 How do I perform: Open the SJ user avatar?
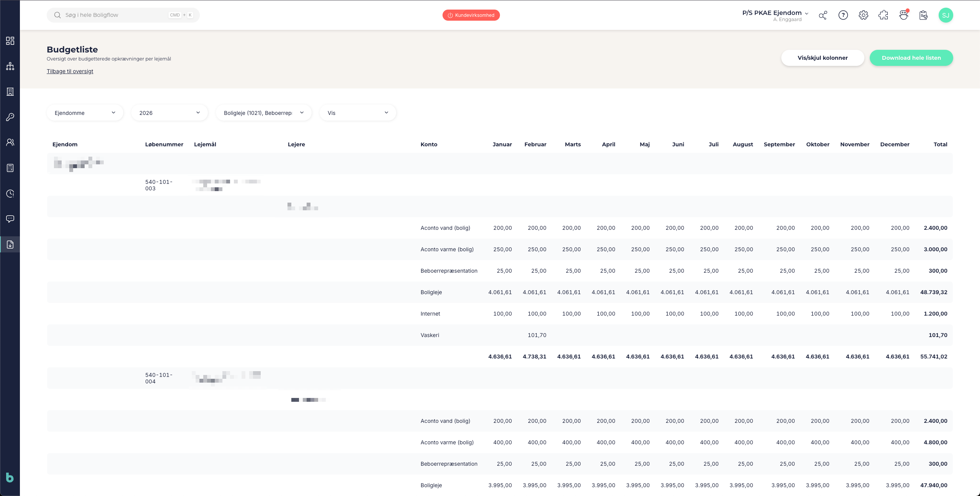click(946, 15)
